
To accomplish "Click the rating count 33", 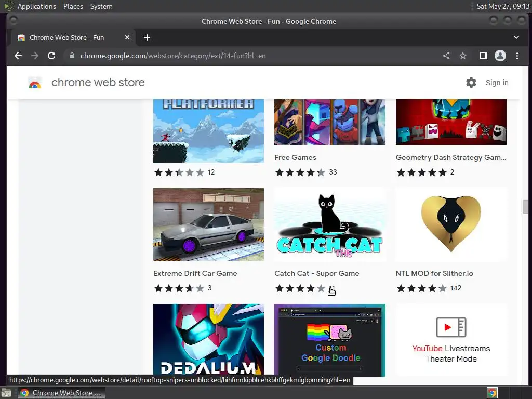I will pyautogui.click(x=333, y=172).
